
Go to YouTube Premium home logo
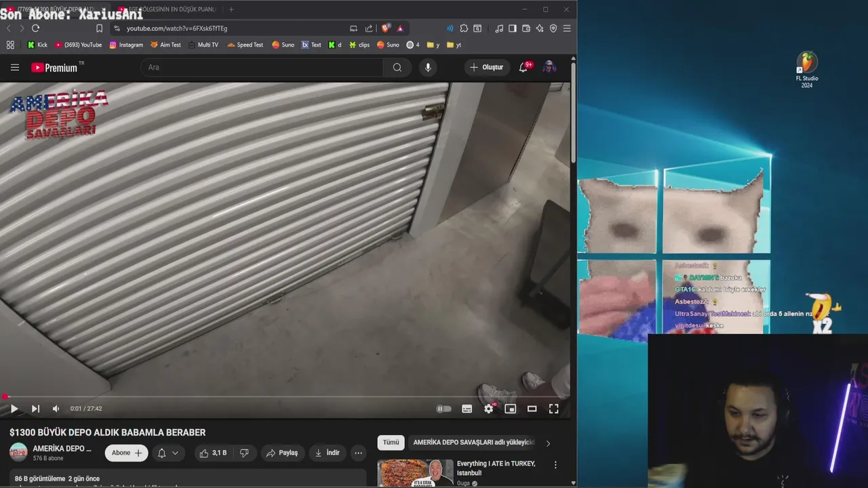pyautogui.click(x=54, y=67)
